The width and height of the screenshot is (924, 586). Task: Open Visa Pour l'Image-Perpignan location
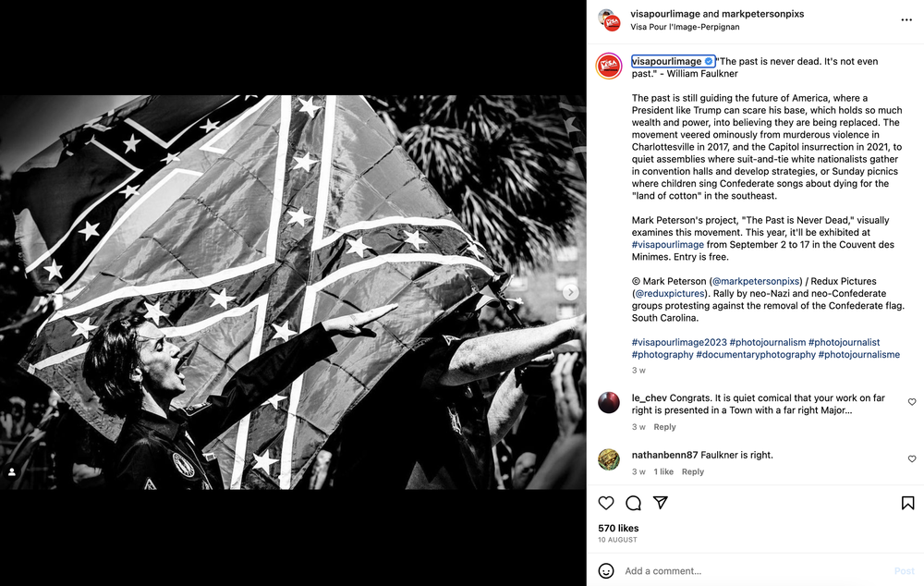[x=685, y=27]
